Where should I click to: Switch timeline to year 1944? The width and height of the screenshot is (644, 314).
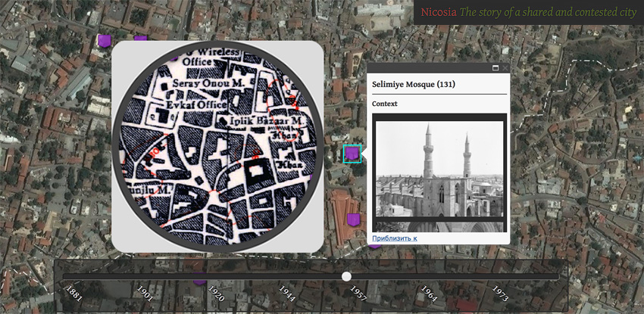tap(286, 293)
